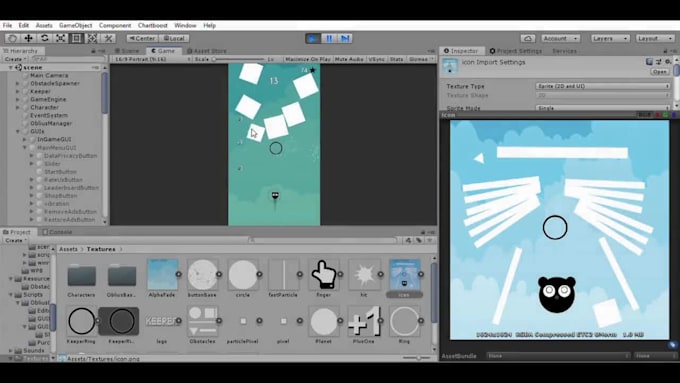Select the Move tool in the toolbar
The image size is (680, 383).
coord(28,38)
